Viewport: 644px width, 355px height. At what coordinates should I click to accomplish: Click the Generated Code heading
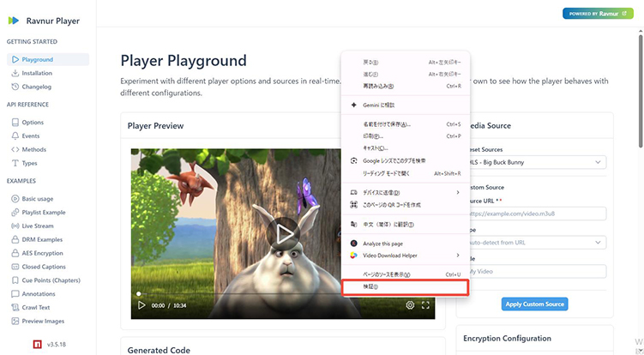[159, 350]
